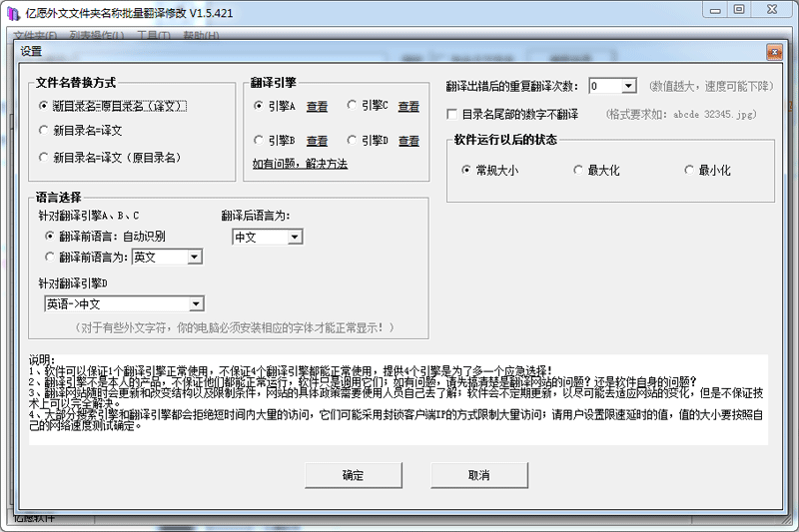This screenshot has width=799, height=532.
Task: Confirm settings with 确定 button
Action: 353,475
